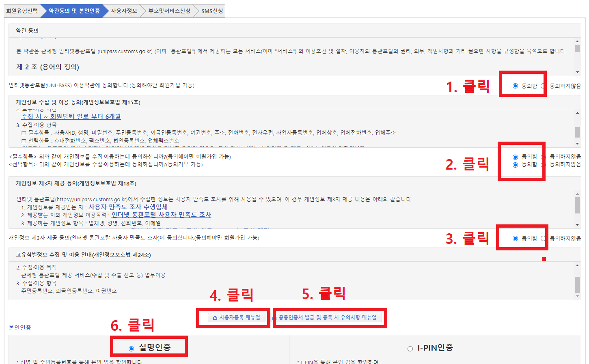Click the 2. 수집·이용 목적 line in the 제24조 box
Viewport: 589px width, 364px height.
pos(37,267)
